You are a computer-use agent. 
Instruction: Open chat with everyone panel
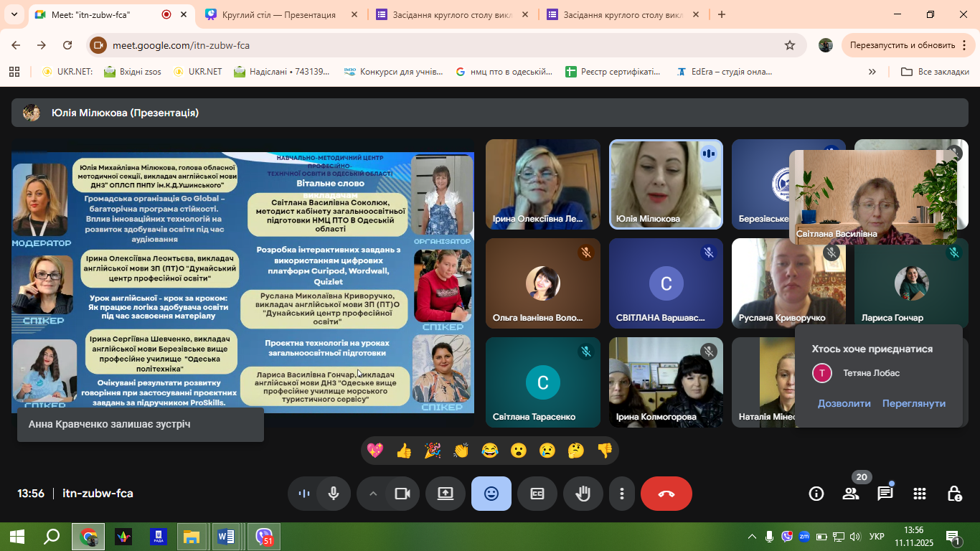tap(885, 494)
